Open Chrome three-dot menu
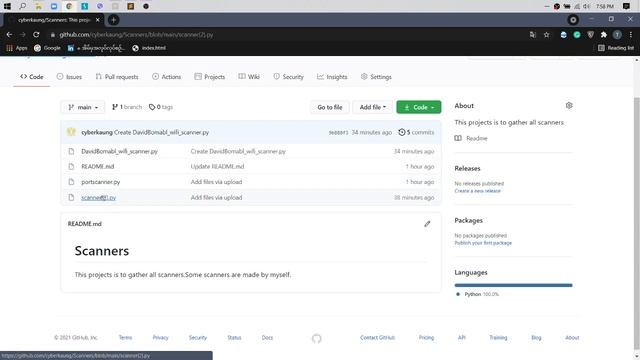 631,35
